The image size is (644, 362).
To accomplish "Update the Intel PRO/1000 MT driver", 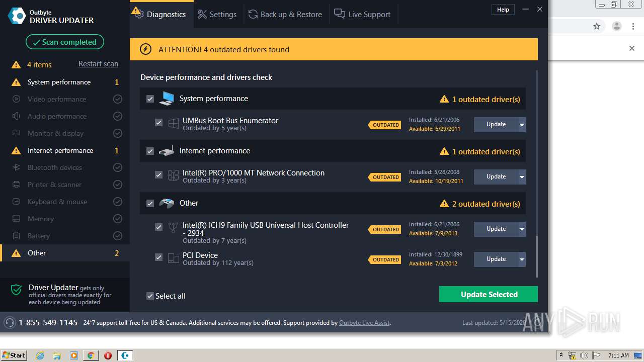I will [x=496, y=177].
